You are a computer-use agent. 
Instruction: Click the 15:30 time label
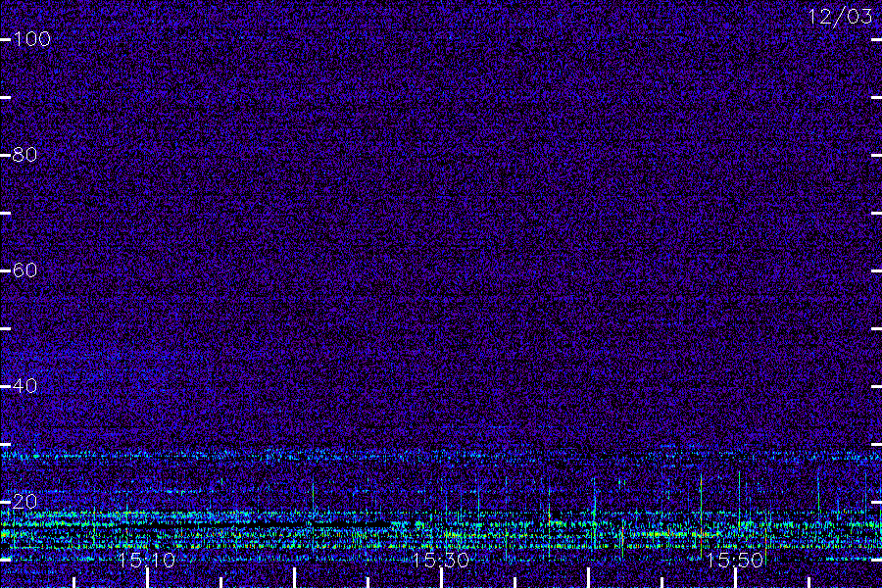point(440,561)
